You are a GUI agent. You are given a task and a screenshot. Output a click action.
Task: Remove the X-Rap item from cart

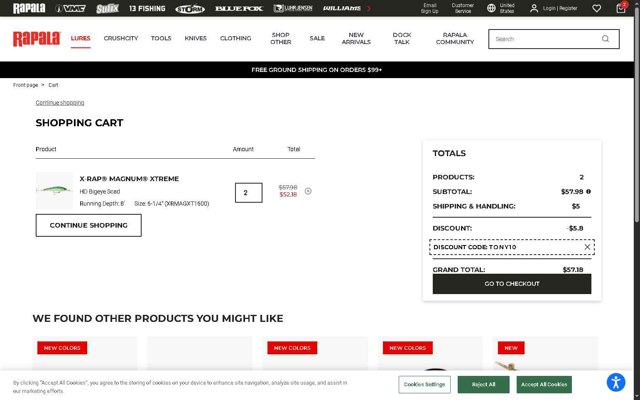tap(308, 191)
